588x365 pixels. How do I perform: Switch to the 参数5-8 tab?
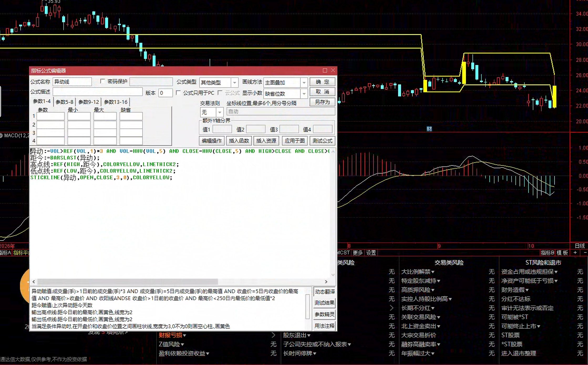point(64,102)
